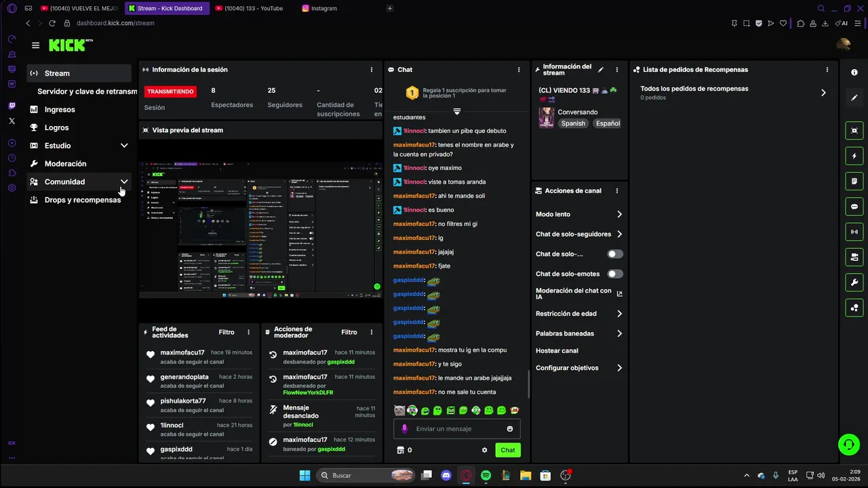Edit stream info with the pencil icon

point(601,70)
